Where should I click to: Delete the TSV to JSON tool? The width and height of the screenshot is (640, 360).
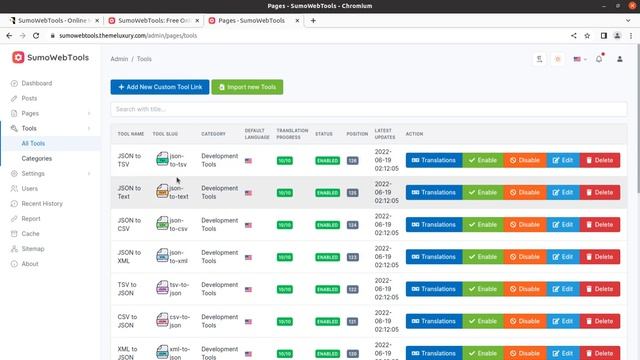[600, 289]
